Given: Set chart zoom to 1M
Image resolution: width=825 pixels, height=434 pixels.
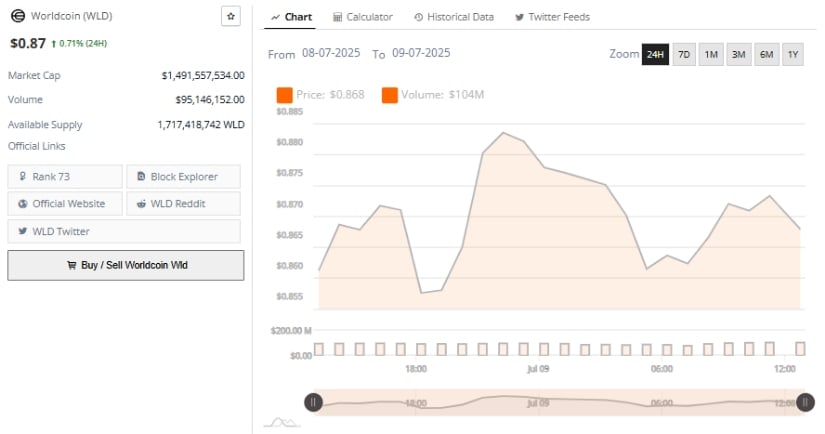Looking at the screenshot, I should (711, 54).
